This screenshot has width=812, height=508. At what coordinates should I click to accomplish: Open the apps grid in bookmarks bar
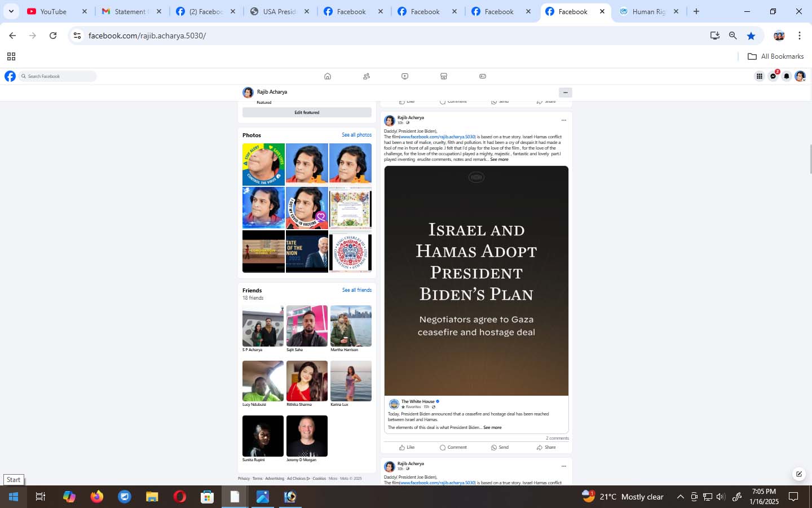[x=11, y=56]
